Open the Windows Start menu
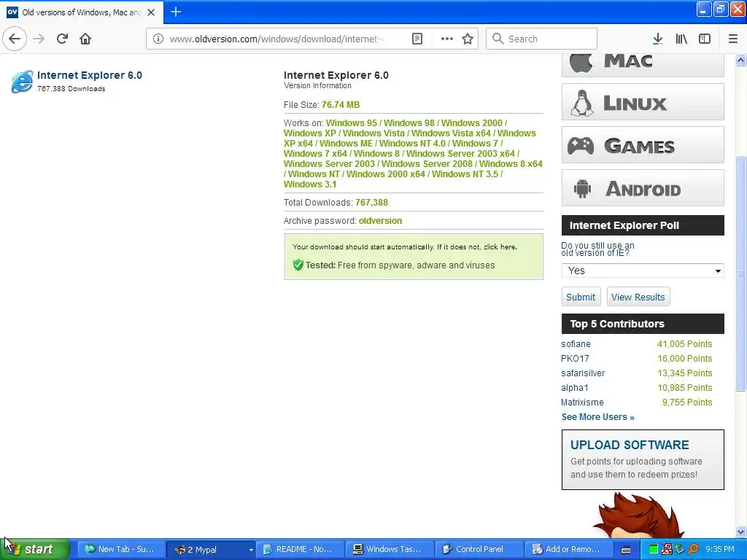747x560 pixels. coord(34,549)
